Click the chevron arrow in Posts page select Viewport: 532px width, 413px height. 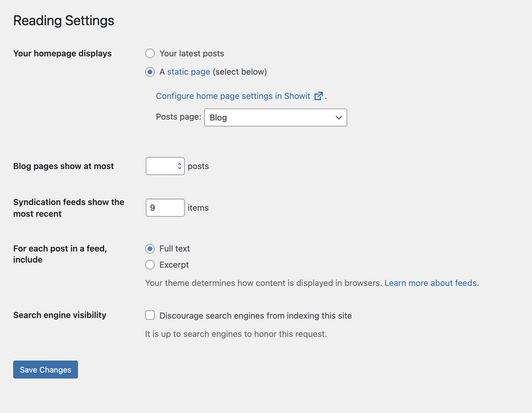[x=338, y=118]
